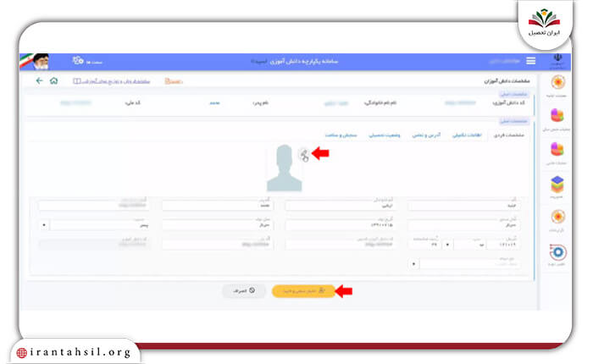
Task: Click the family name input field
Action: 341,205
